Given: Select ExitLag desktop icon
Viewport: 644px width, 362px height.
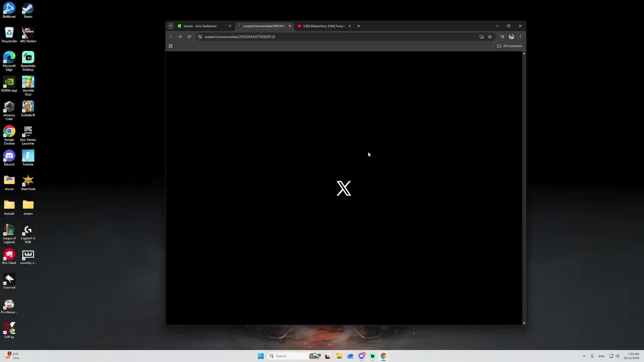Looking at the screenshot, I should [9, 331].
